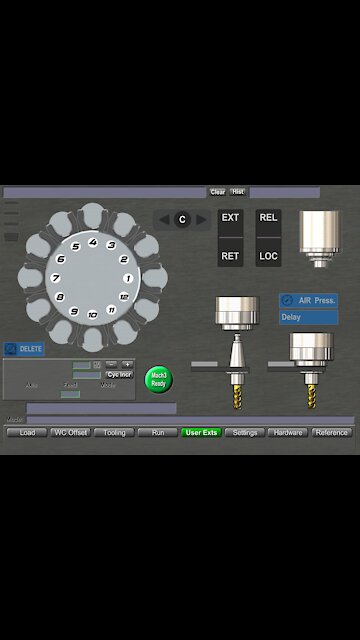Click the small square icon beside jog field

97,364
